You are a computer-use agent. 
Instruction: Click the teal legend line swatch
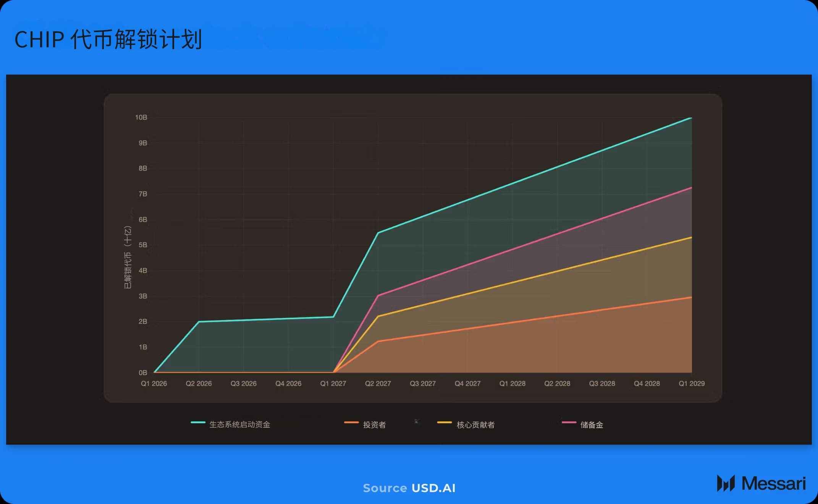(198, 422)
